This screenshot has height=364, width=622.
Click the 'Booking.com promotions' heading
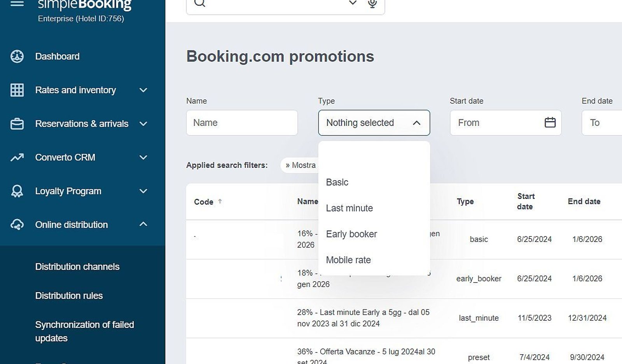pyautogui.click(x=280, y=56)
